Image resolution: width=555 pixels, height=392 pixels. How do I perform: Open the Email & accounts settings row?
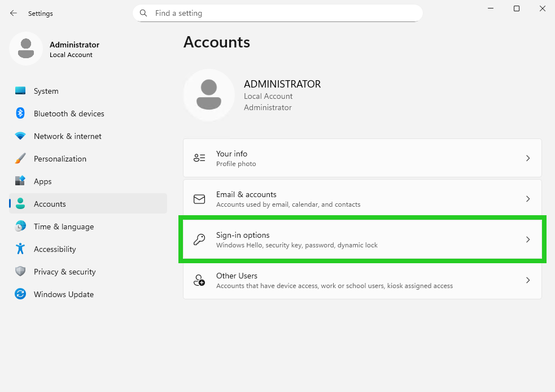362,199
